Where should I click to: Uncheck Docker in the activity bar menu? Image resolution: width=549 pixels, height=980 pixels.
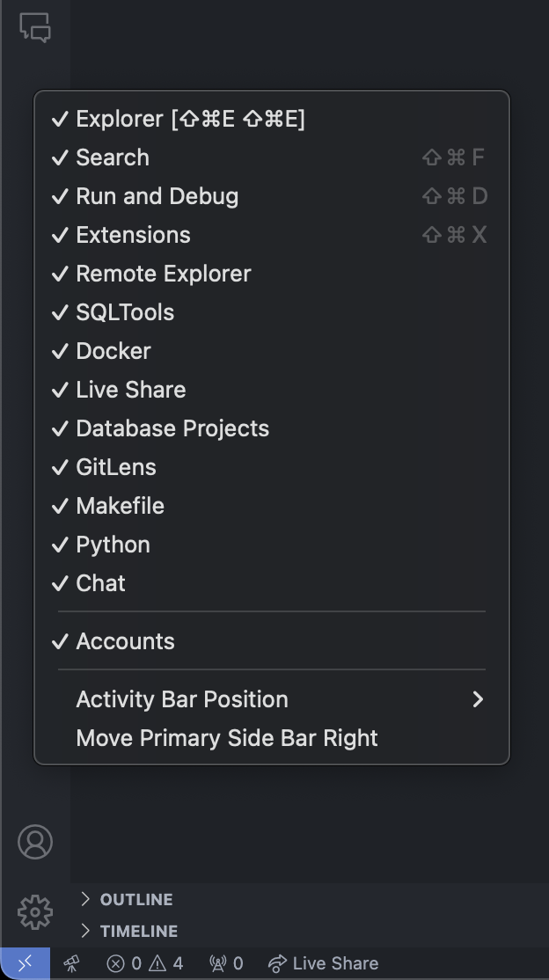coord(272,351)
